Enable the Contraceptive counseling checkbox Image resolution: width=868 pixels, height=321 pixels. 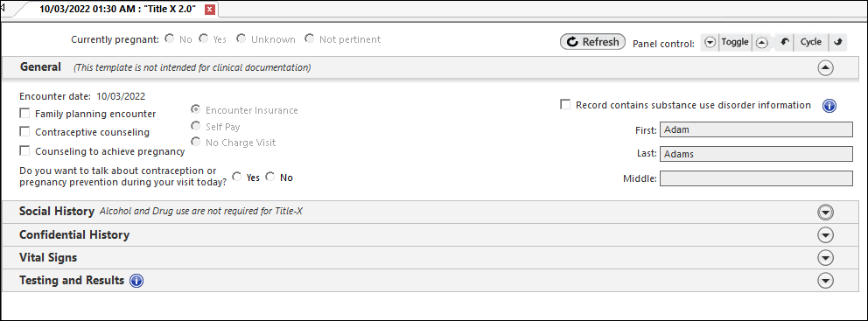click(24, 132)
